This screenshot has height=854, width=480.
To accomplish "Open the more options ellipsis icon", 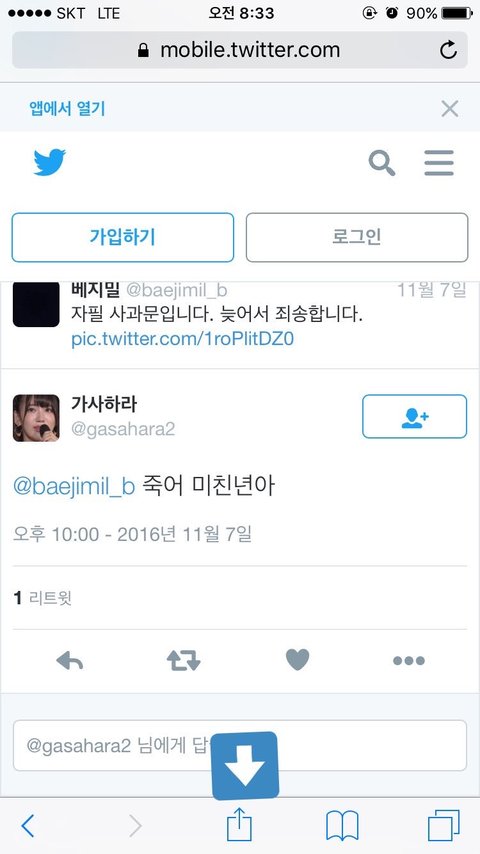I will 409,661.
